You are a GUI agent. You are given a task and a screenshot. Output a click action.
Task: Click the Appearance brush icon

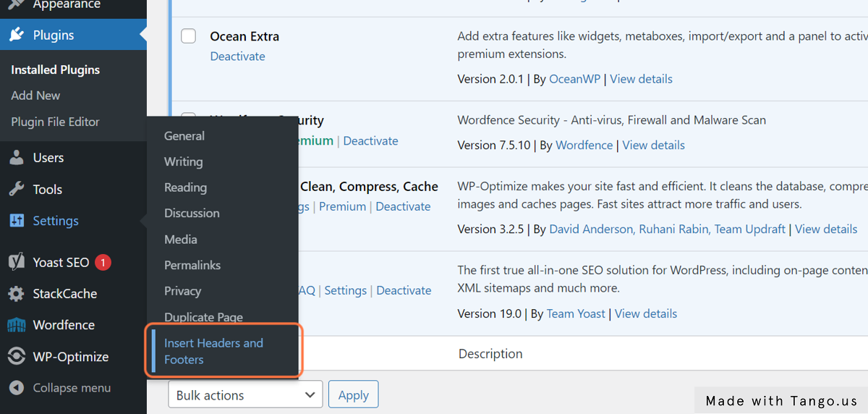[x=17, y=4]
